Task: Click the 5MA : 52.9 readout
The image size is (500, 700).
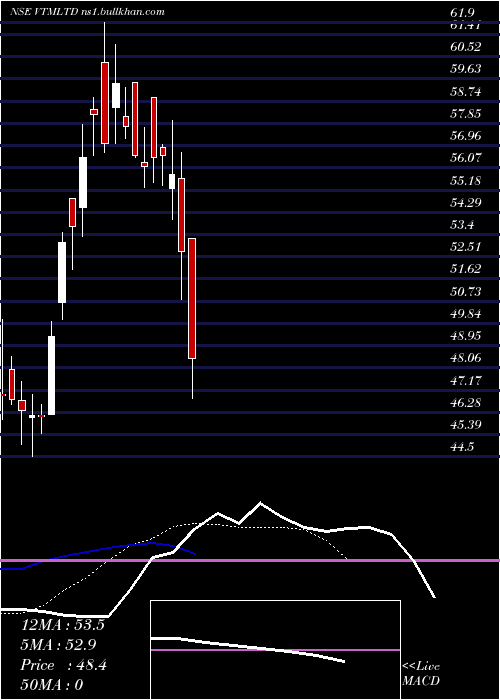Action: coord(58,645)
